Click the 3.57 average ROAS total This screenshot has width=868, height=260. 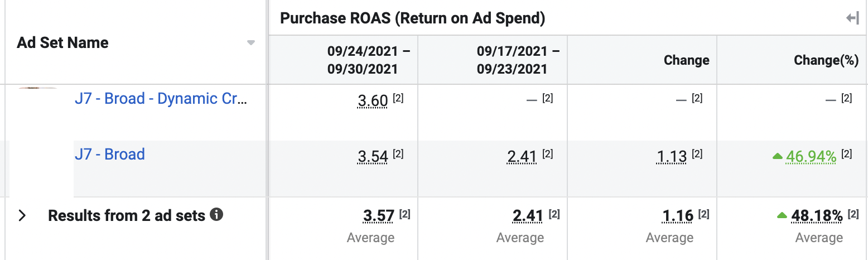[x=378, y=215]
